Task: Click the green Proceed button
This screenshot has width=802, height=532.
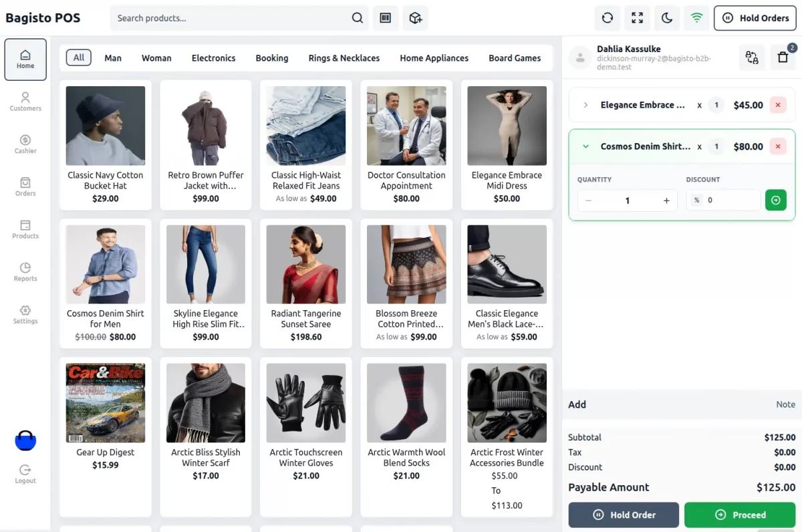Action: [x=740, y=515]
